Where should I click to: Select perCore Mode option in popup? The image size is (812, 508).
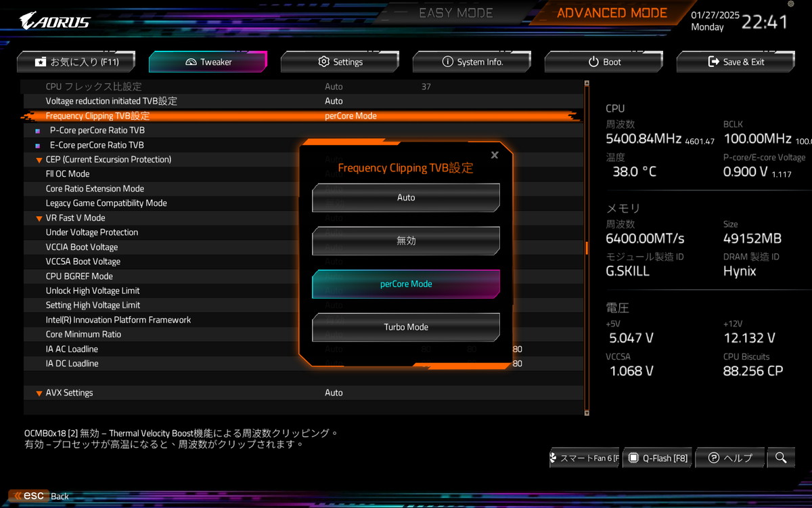point(406,284)
